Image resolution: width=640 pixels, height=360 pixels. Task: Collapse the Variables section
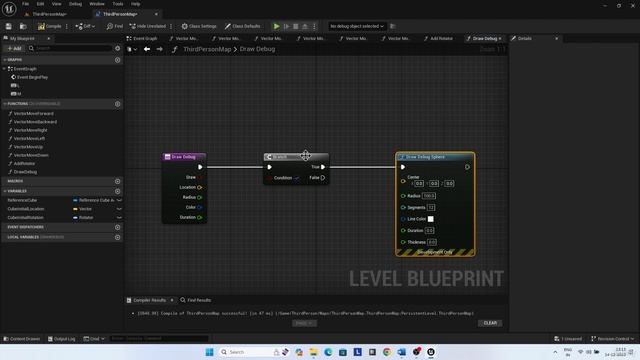[5, 191]
